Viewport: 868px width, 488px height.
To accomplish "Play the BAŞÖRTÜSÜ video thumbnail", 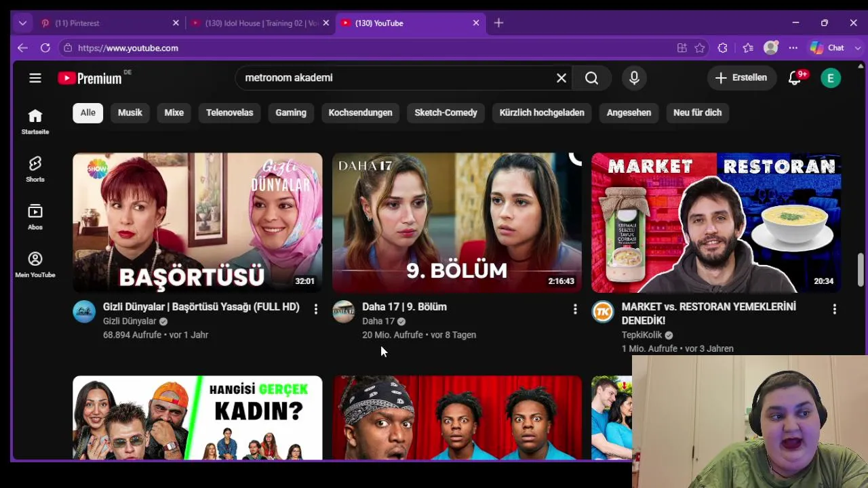I will click(197, 223).
